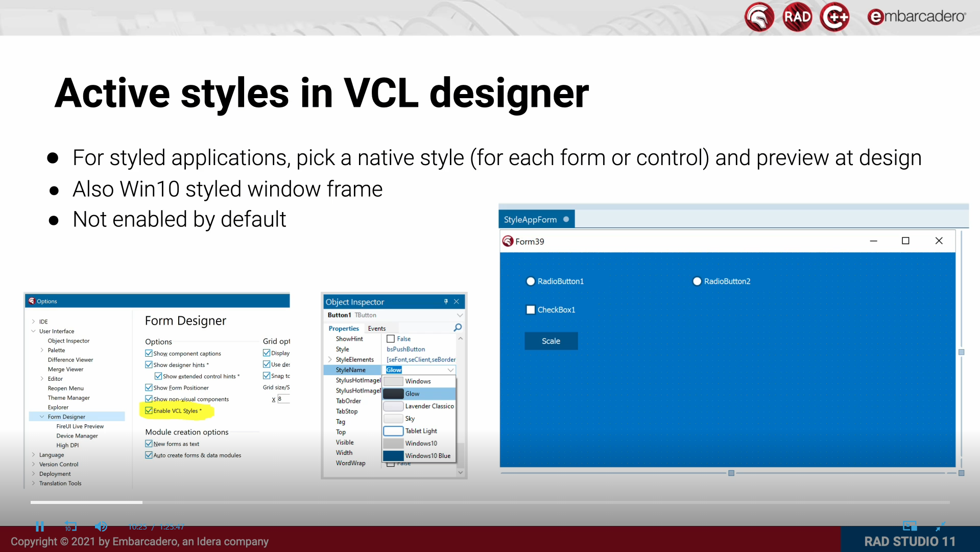Choose the Windows10 Blue style
Viewport: 980px width, 552px height.
click(x=419, y=455)
